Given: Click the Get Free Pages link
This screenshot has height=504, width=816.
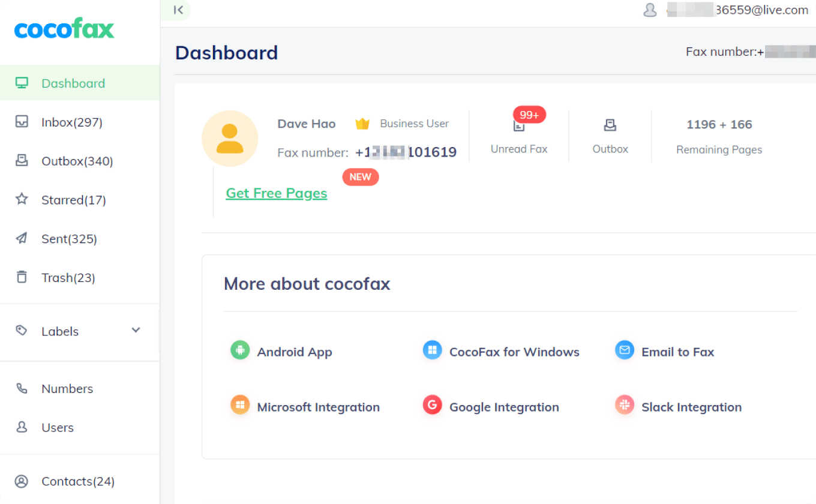Looking at the screenshot, I should 277,193.
